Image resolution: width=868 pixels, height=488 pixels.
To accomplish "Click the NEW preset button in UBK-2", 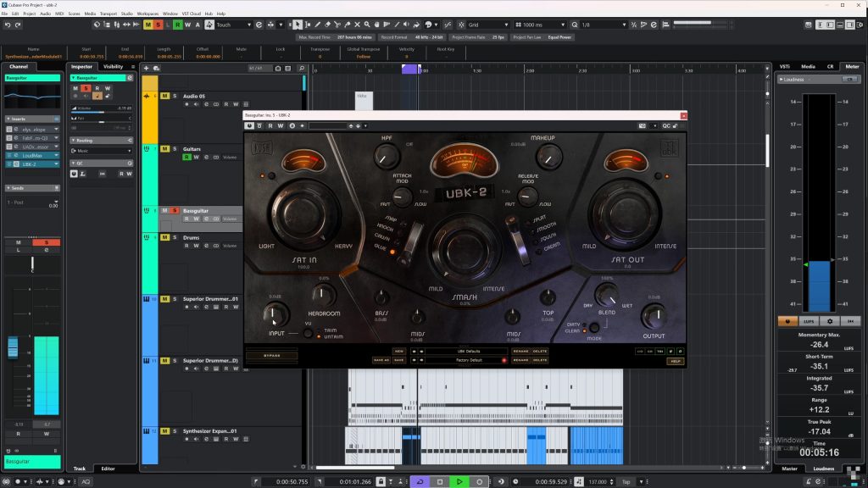I will 398,352.
